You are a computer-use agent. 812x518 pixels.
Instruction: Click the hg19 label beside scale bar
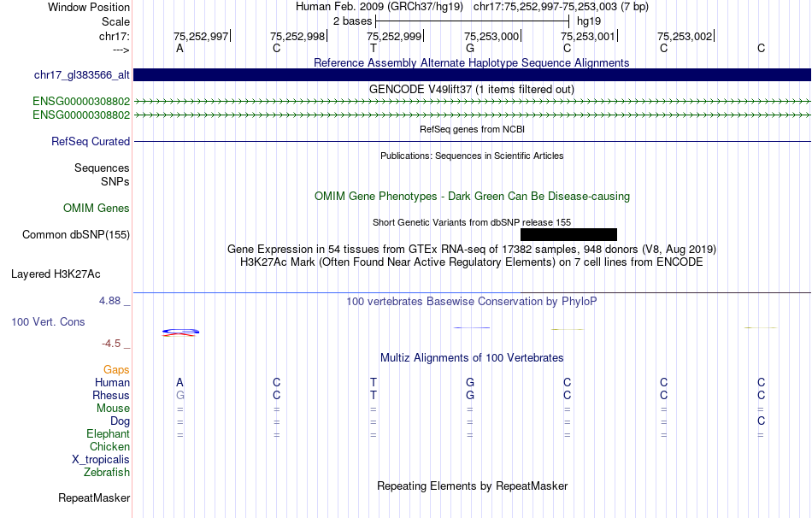point(589,21)
